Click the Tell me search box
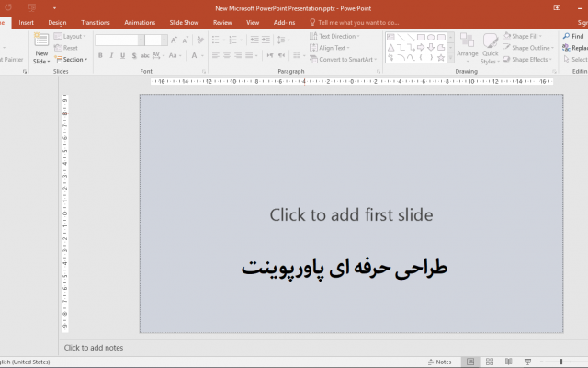 click(x=355, y=22)
